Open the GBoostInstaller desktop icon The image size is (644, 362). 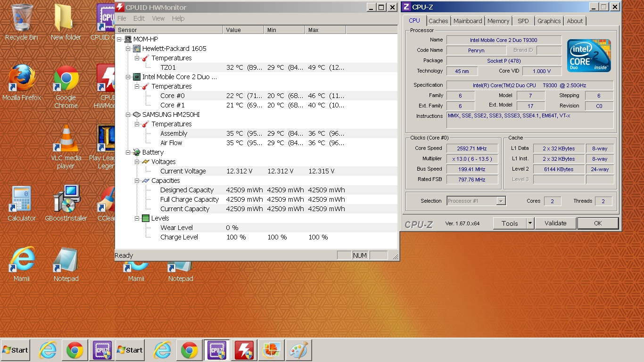[x=66, y=203]
